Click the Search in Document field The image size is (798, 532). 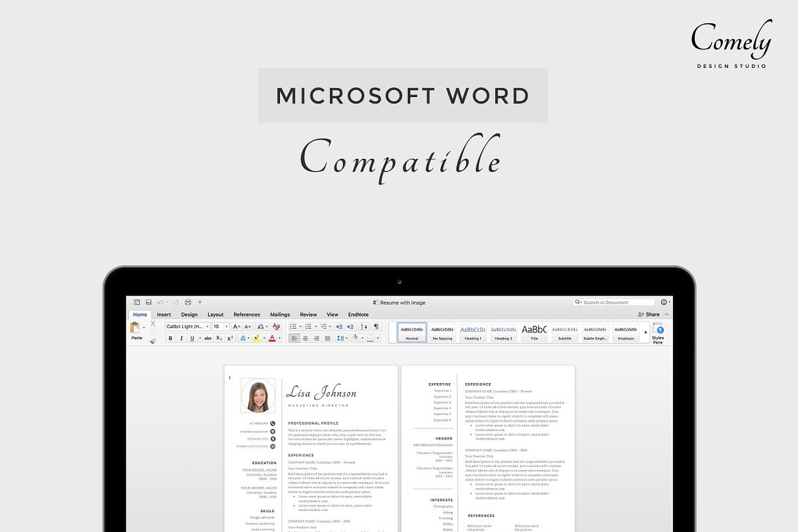615,302
